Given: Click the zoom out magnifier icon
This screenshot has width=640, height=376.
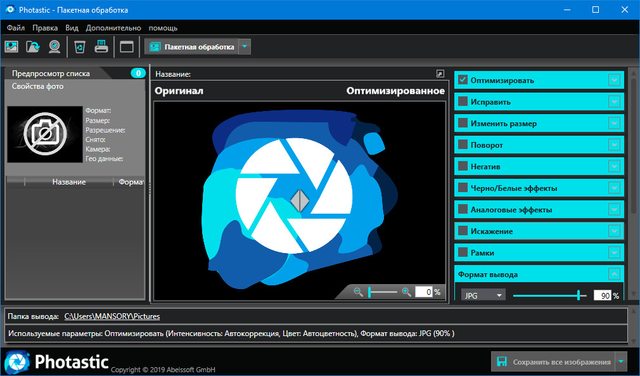Looking at the screenshot, I should coord(358,292).
